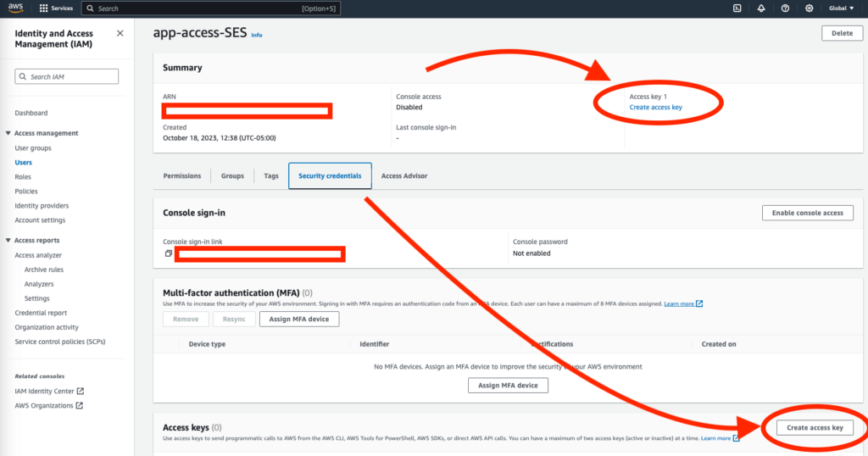Switch to the Groups tab
The width and height of the screenshot is (868, 456).
point(232,176)
